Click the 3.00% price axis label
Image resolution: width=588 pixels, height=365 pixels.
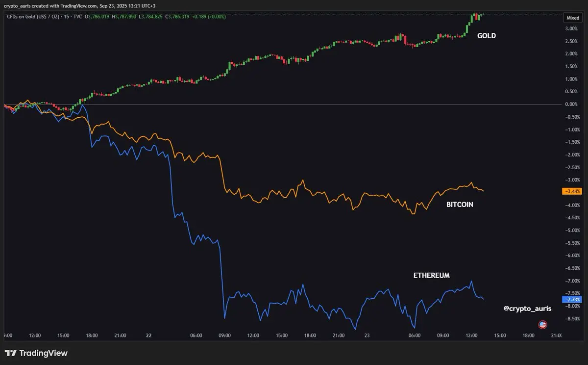(x=571, y=28)
